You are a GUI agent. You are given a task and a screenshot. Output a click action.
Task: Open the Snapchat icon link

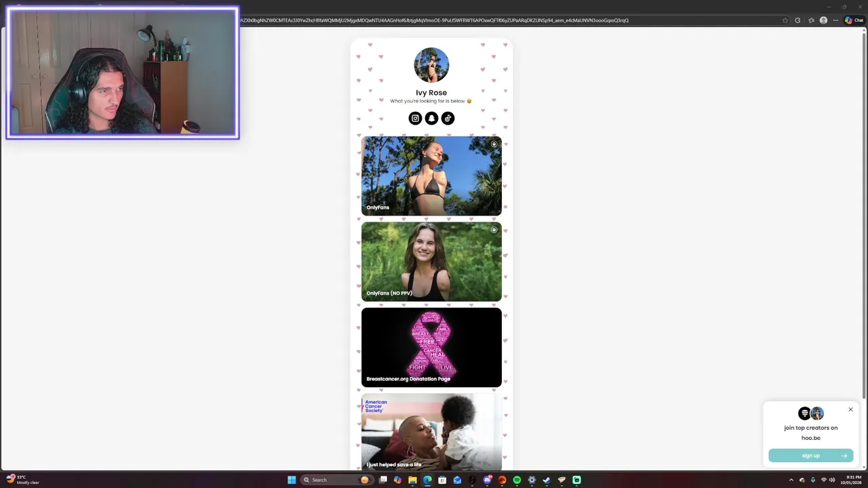click(x=431, y=119)
